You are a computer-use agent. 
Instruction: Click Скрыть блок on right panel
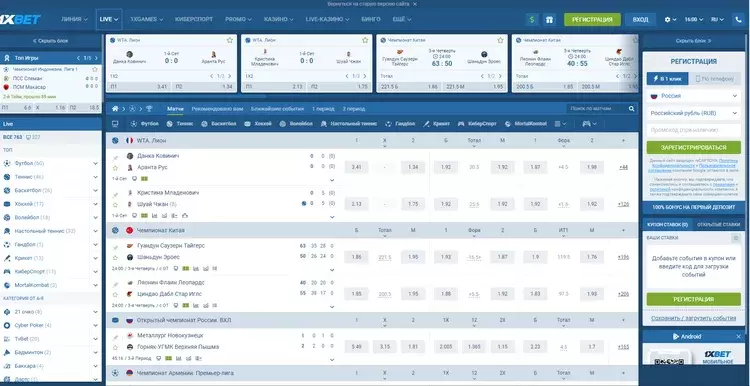click(x=694, y=41)
